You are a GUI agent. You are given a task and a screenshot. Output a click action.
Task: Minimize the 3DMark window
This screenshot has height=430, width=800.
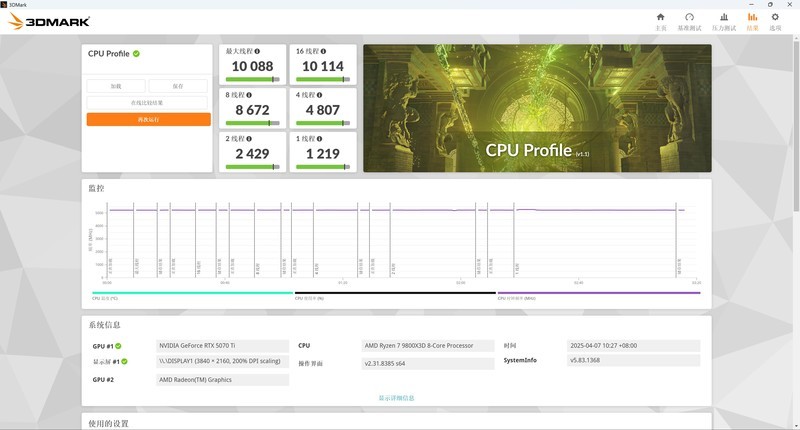coord(752,4)
